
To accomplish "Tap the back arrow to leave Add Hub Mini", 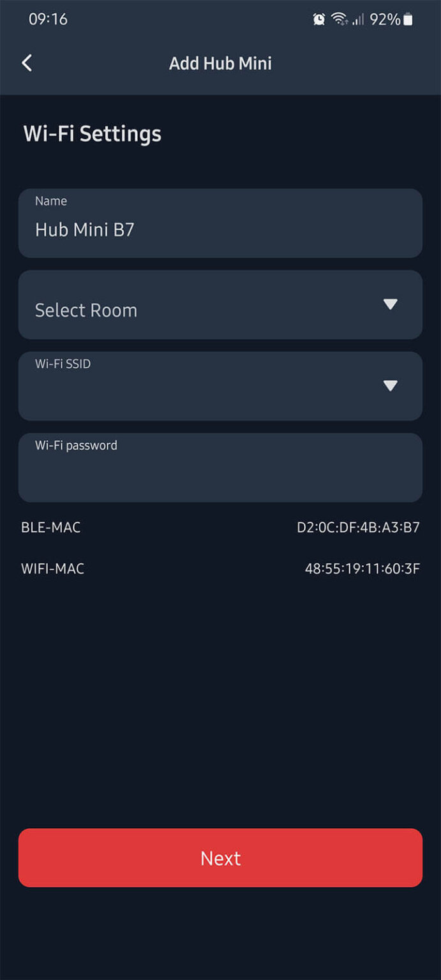I will [27, 63].
